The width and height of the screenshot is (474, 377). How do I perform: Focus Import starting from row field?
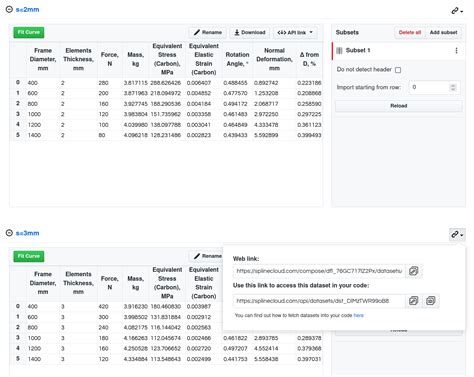[x=435, y=87]
